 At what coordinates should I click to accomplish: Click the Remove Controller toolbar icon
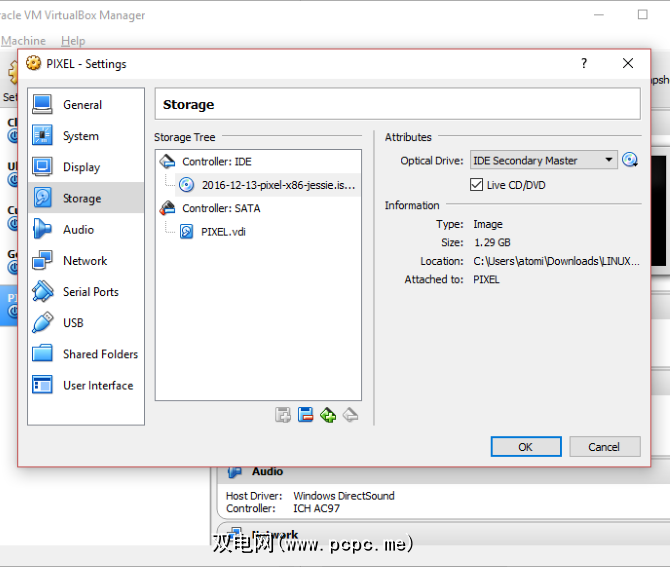pyautogui.click(x=306, y=415)
